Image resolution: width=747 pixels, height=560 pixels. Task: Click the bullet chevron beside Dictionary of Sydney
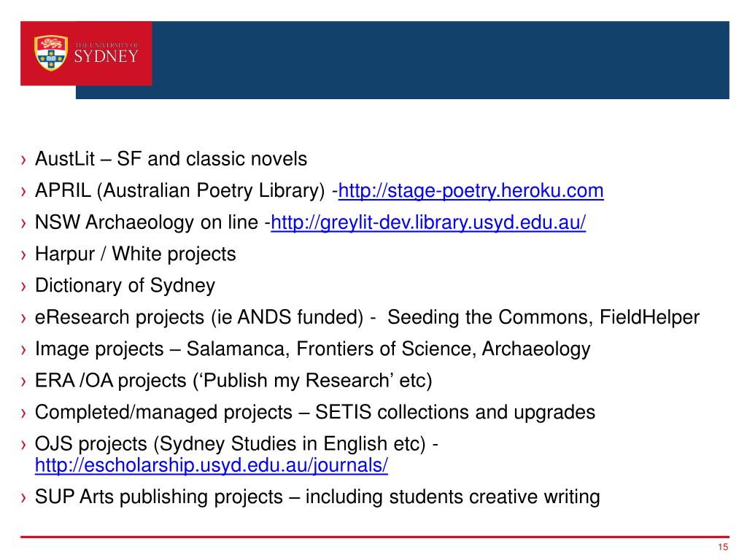(x=24, y=287)
